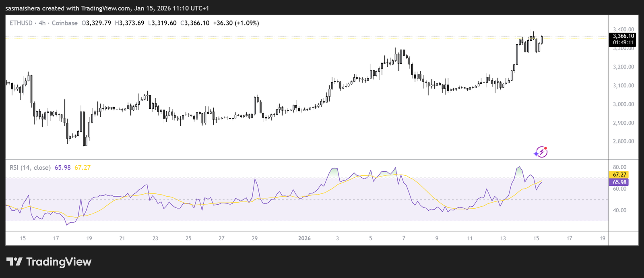Click the date 29 on time axis

254,239
